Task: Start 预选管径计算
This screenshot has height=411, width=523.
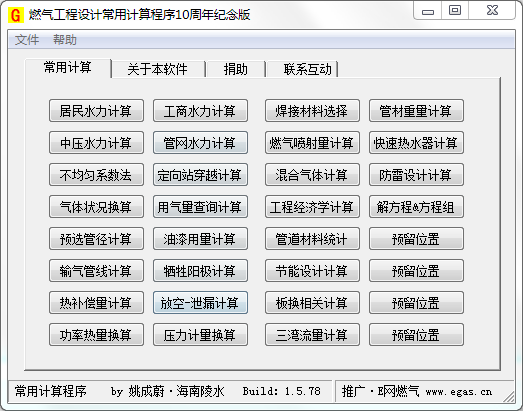Action: [96, 239]
